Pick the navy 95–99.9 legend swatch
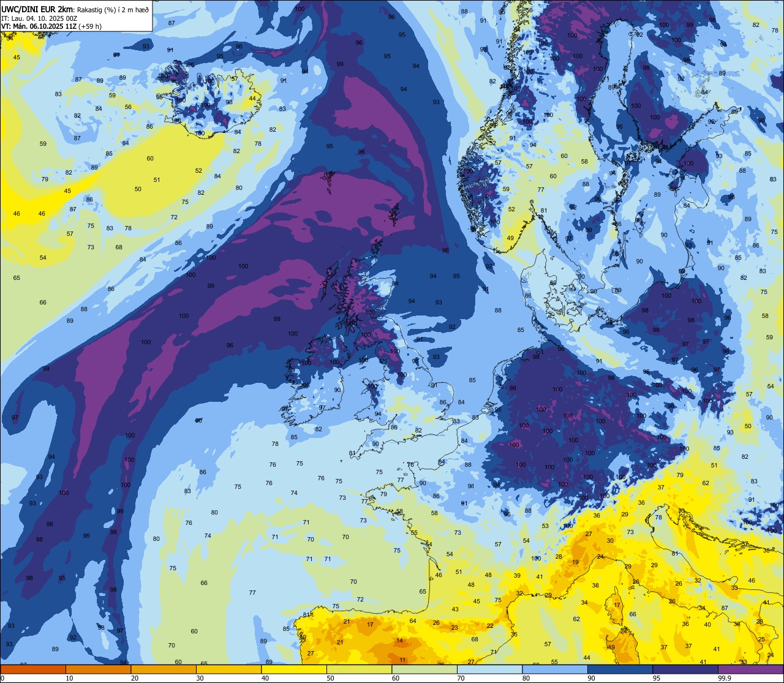 [685, 669]
